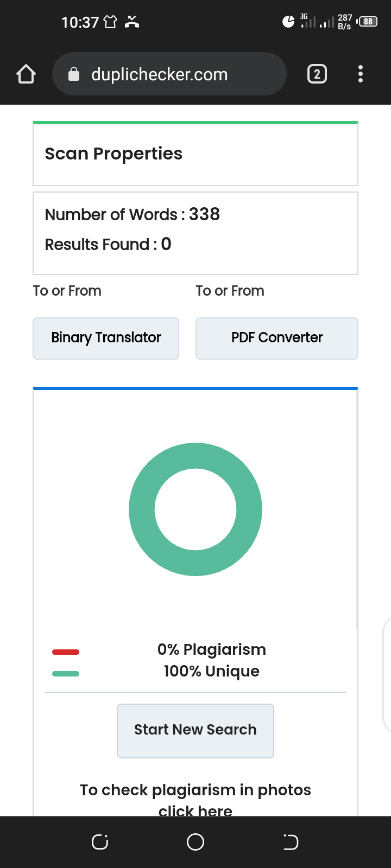391x868 pixels.
Task: Tap the data saver pie icon
Action: pos(288,22)
